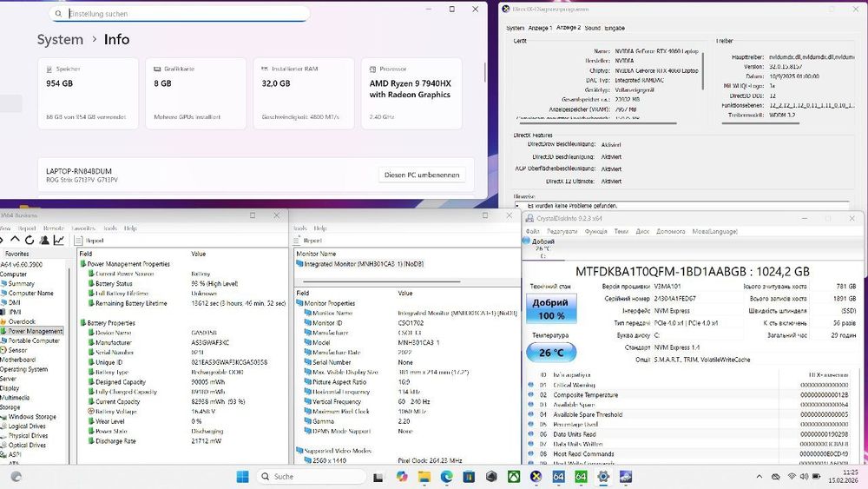Open Microsoft Edge from the taskbar

[x=446, y=476]
